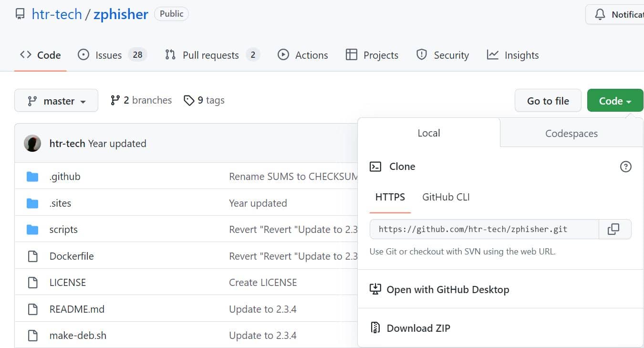This screenshot has width=644, height=348.
Task: Open the Code tab
Action: click(41, 55)
